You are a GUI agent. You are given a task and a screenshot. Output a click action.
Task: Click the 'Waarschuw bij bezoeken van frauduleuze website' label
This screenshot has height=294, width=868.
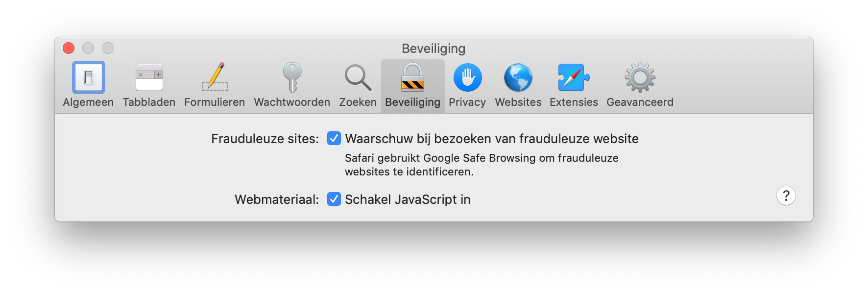[x=492, y=139]
